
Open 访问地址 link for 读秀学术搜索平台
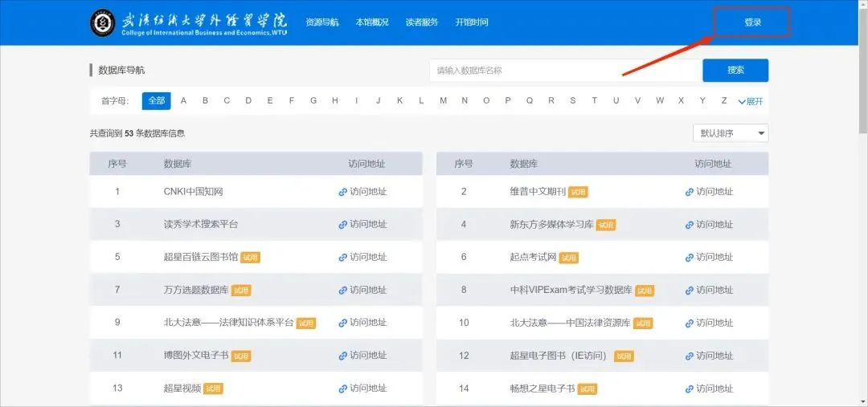tap(362, 225)
